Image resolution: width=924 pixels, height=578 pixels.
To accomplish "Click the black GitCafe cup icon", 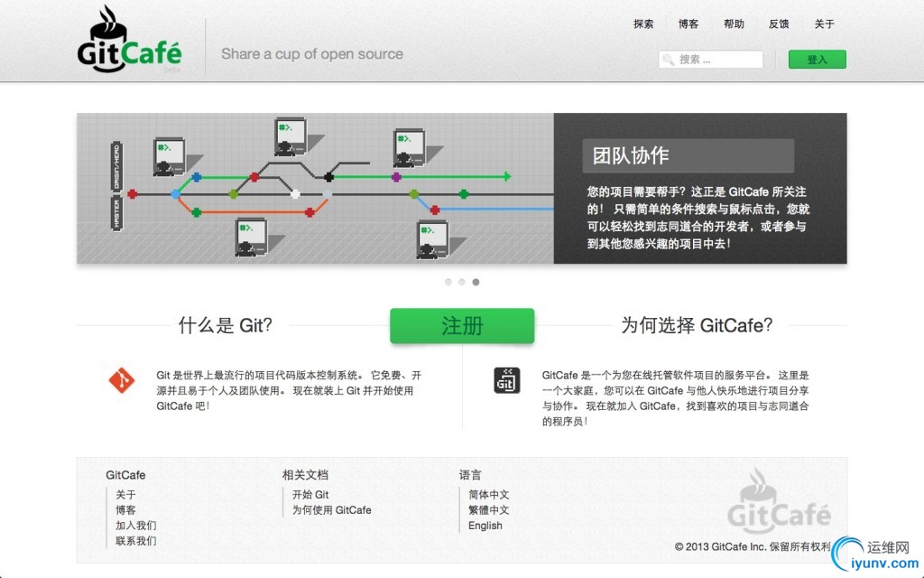I will point(507,380).
